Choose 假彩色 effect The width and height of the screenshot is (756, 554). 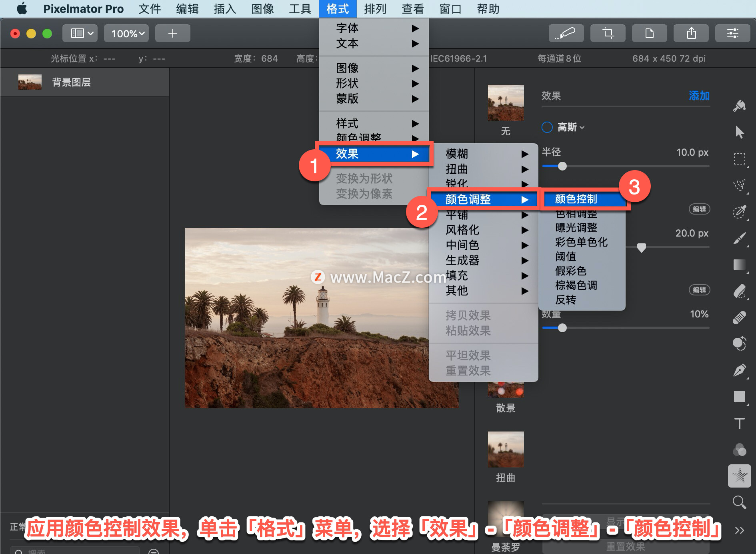582,271
